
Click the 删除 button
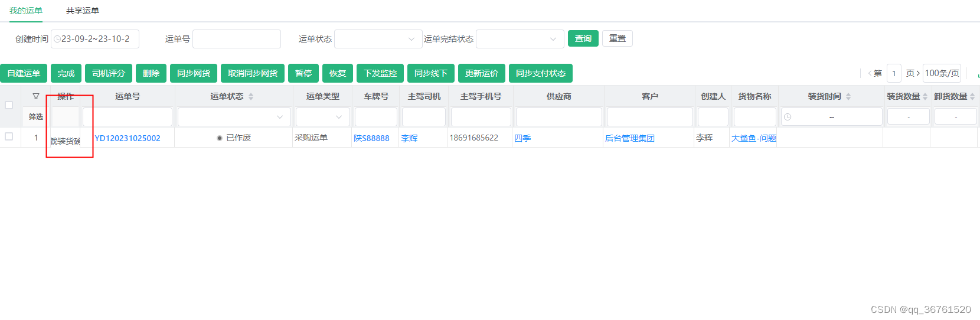pos(151,73)
